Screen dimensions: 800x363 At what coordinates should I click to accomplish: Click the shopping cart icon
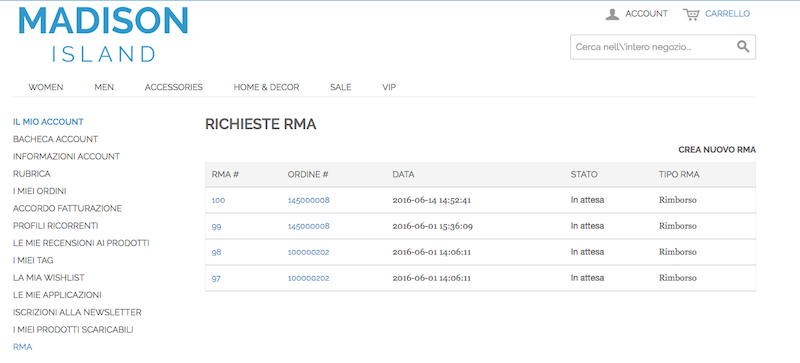click(691, 14)
